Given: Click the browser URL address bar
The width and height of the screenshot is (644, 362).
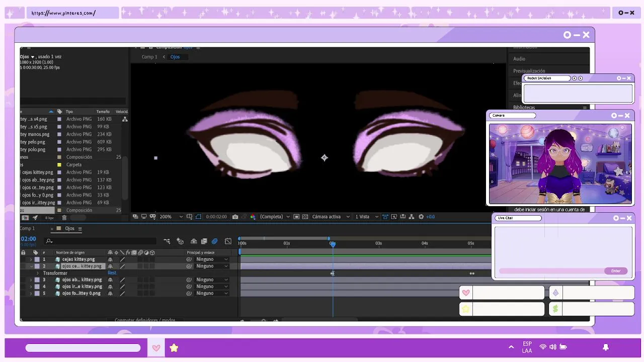Looking at the screenshot, I should (x=73, y=13).
